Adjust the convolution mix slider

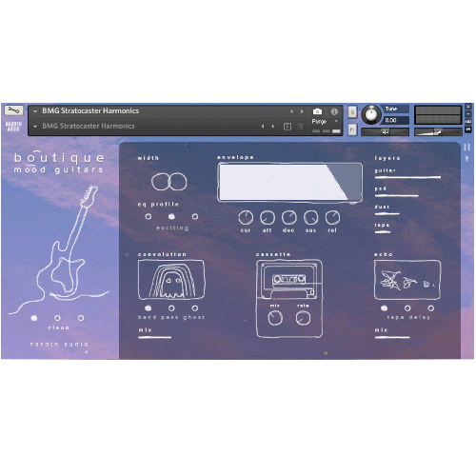click(x=155, y=337)
